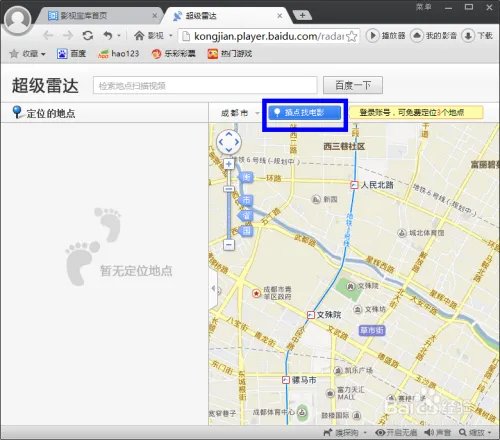The height and width of the screenshot is (440, 500).
Task: Set zoom level to 街 street
Action: [x=245, y=177]
